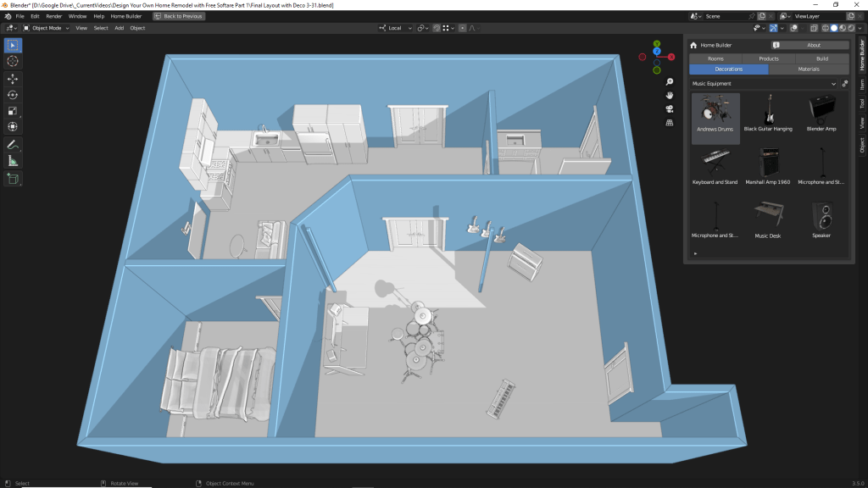Click the zoom magnifier viewport icon
Screen dimensions: 868x488
[670, 82]
